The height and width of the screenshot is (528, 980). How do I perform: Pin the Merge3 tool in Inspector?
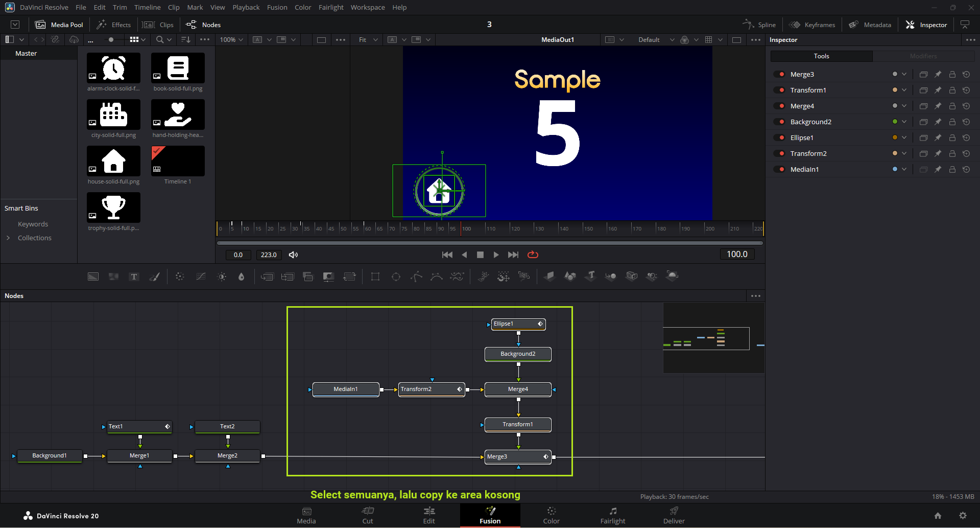pyautogui.click(x=938, y=75)
